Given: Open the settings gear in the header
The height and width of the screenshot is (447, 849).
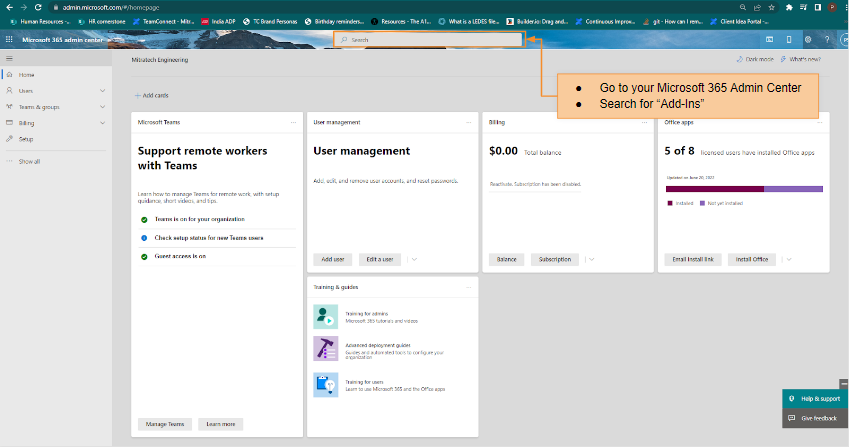Looking at the screenshot, I should coord(808,40).
